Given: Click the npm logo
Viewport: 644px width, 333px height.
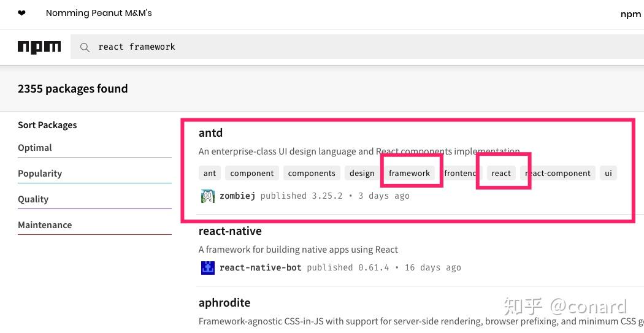Looking at the screenshot, I should click(x=39, y=47).
